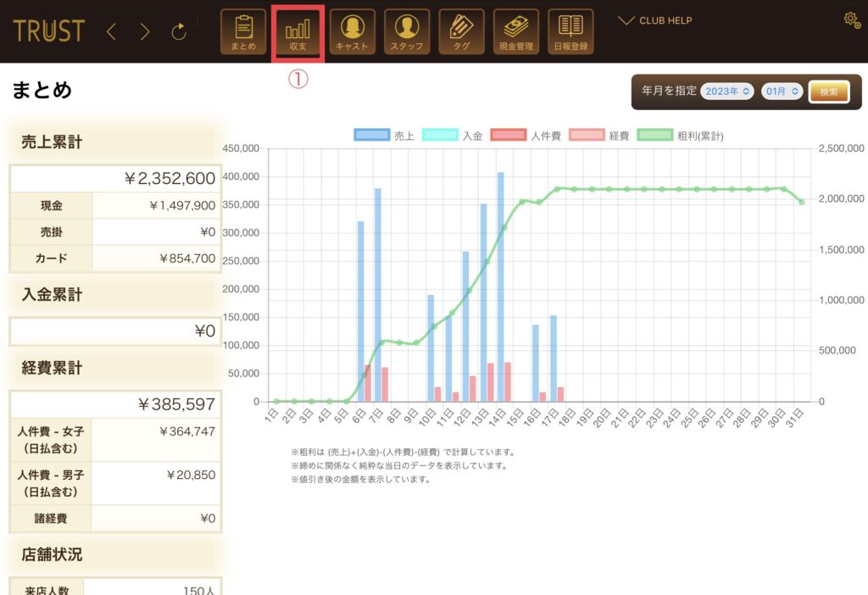Screen dimensions: 868x595
Task: Toggle the 粗利(累計) legend series
Action: (681, 136)
